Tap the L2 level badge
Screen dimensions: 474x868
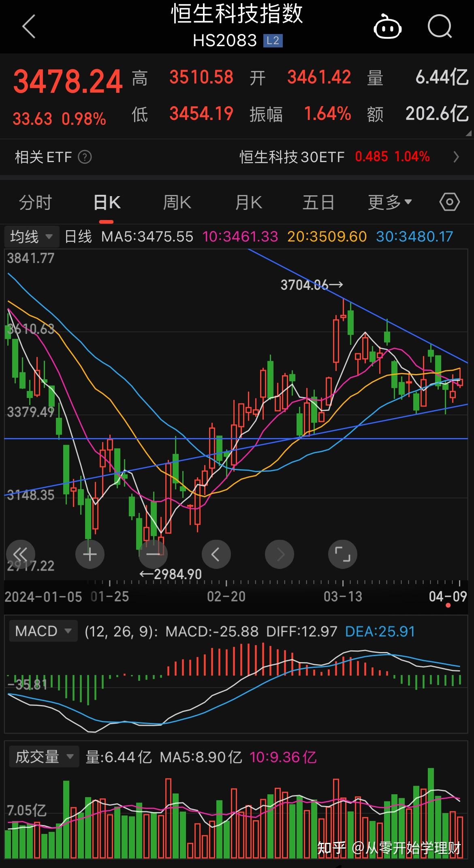(273, 41)
